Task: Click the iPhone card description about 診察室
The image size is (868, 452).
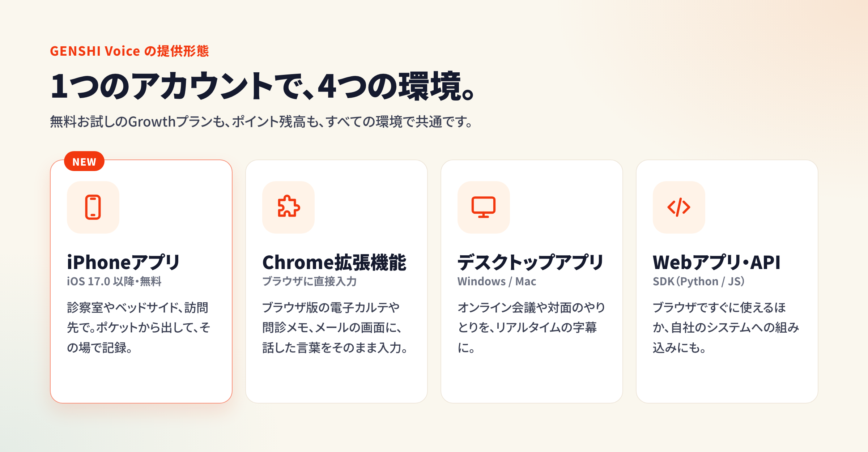Action: [139, 328]
